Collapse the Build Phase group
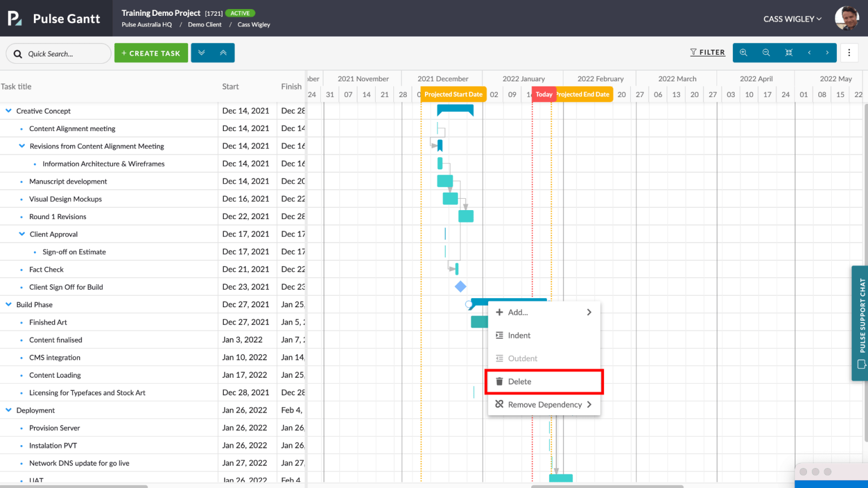Image resolution: width=868 pixels, height=488 pixels. 8,304
